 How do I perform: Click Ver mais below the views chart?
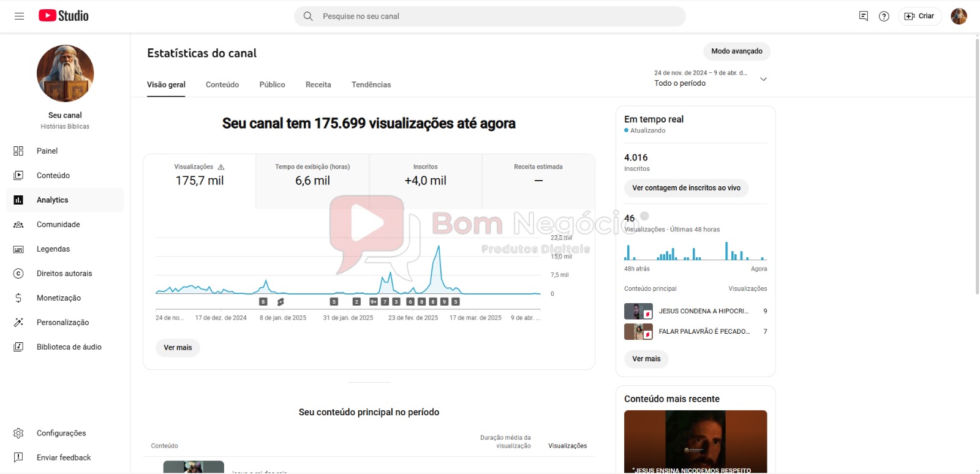pos(178,347)
